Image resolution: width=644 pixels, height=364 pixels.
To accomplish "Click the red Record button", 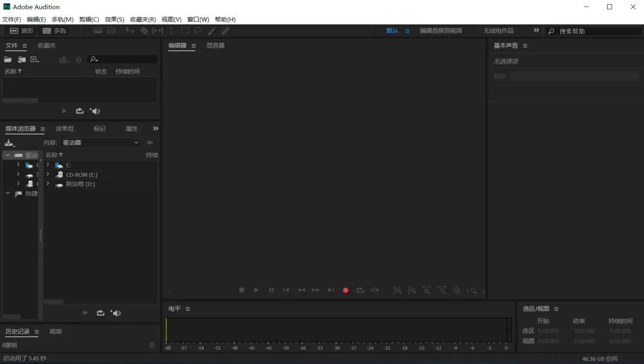I will (x=345, y=290).
